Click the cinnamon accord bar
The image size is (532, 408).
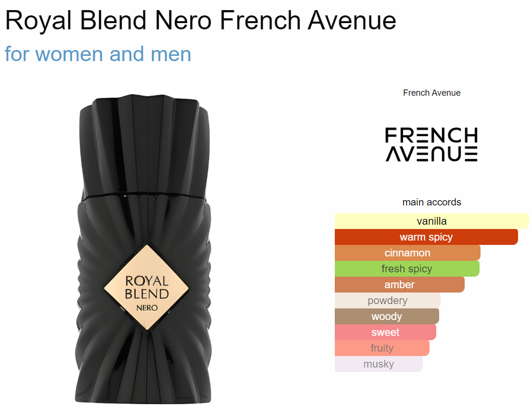pos(407,253)
